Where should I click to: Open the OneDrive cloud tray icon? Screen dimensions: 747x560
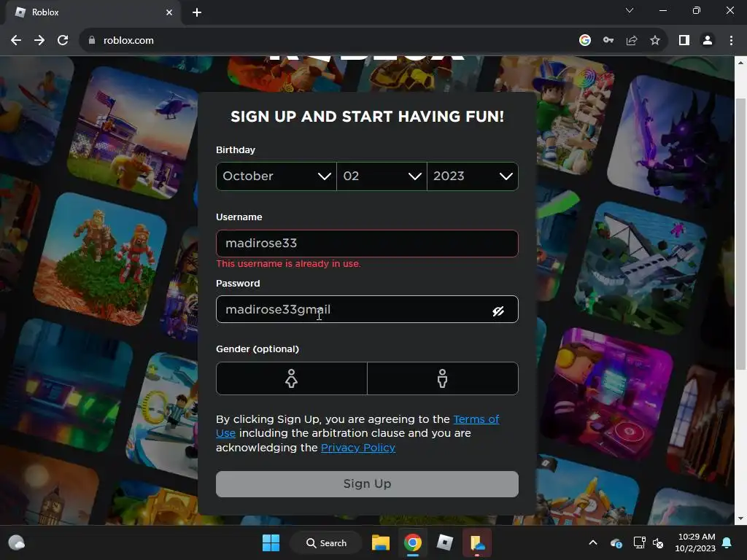coord(616,542)
